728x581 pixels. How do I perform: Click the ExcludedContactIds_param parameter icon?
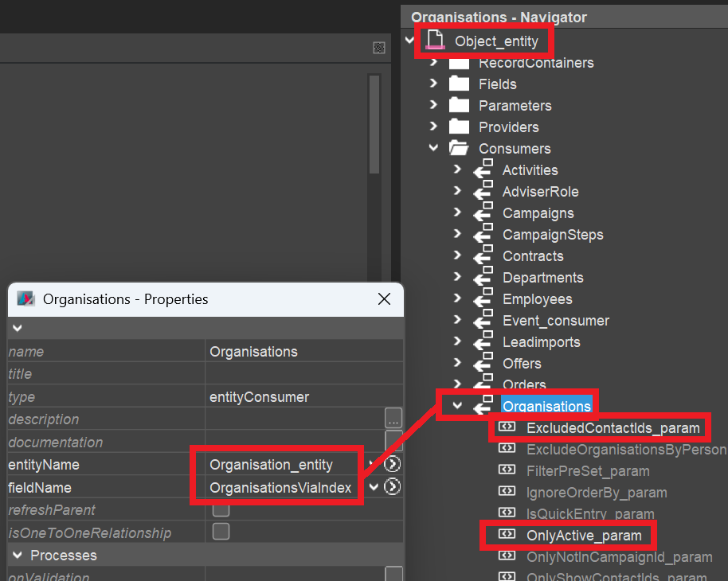[x=507, y=427]
